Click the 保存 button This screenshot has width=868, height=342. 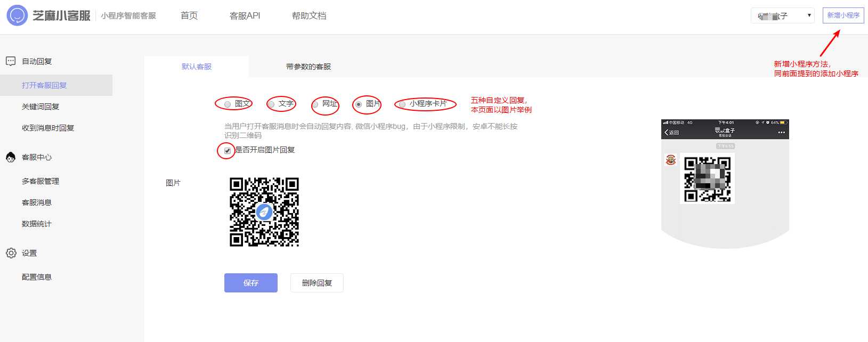251,283
